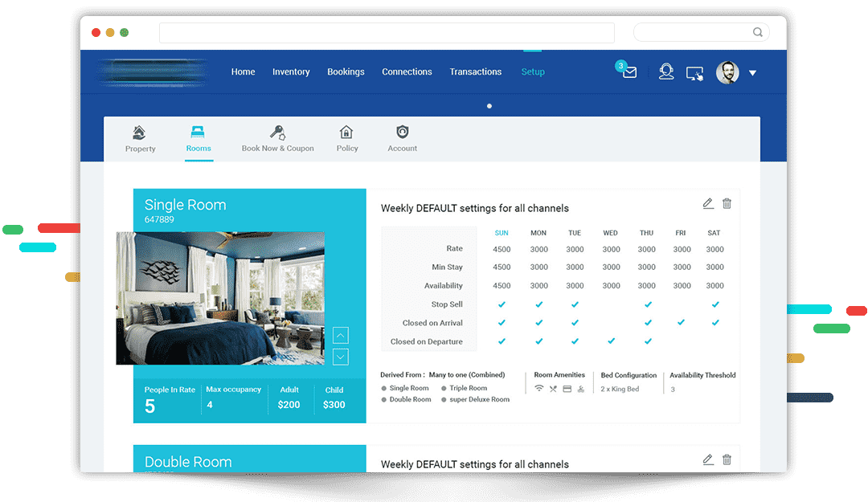
Task: Click the screen pointer demo icon
Action: pyautogui.click(x=694, y=73)
